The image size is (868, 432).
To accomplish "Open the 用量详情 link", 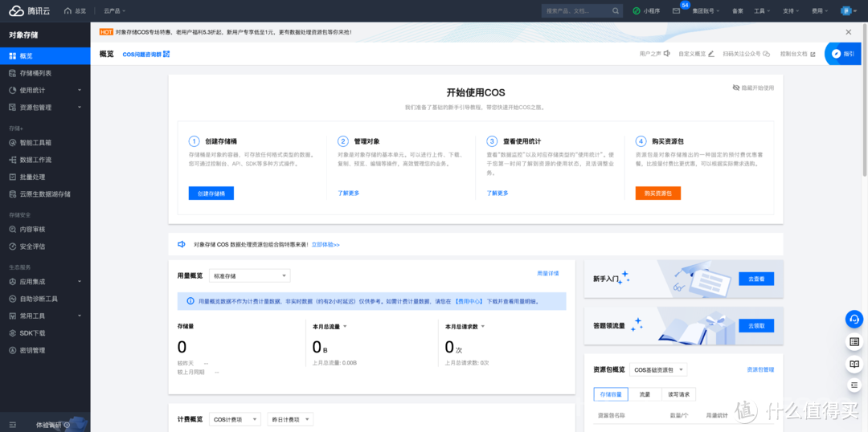I will click(x=548, y=273).
